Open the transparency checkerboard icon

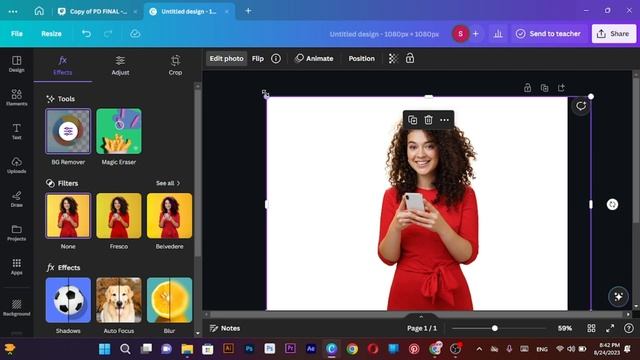(393, 59)
